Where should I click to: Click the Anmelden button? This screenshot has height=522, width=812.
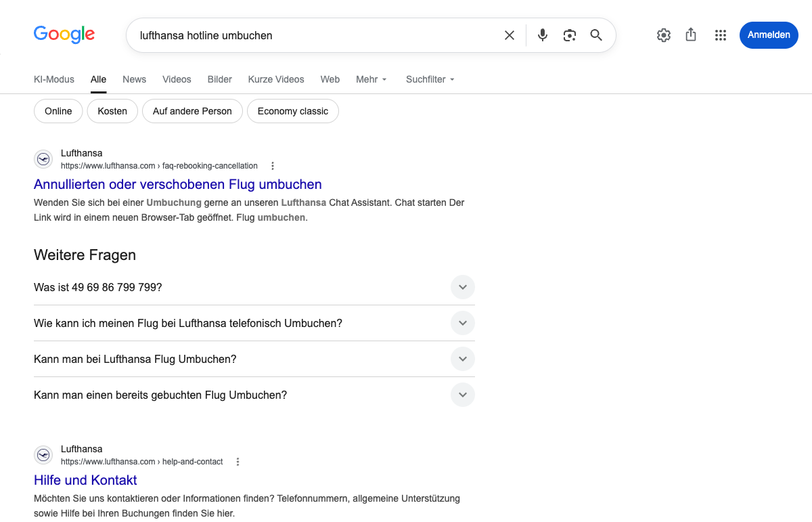point(769,35)
